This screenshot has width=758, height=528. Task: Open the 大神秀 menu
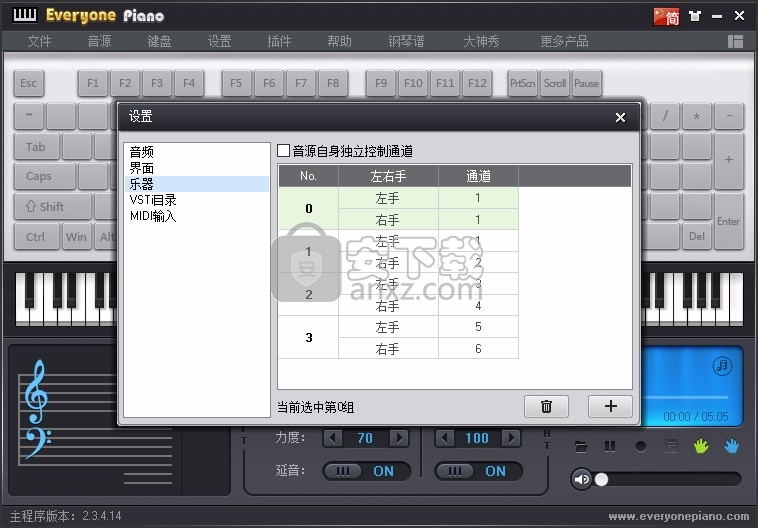coord(481,41)
